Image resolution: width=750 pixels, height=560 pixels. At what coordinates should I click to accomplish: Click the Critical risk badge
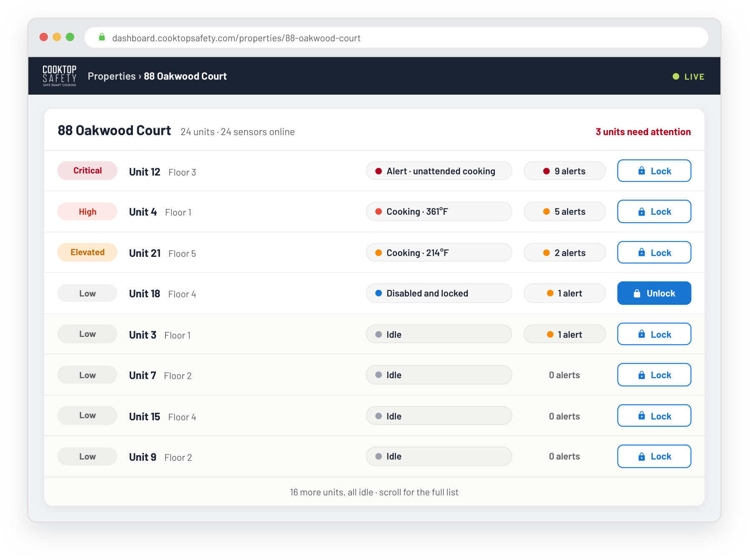pos(88,171)
